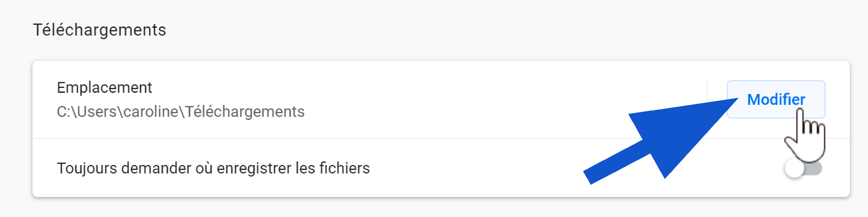Select the word caroline in the path
The width and height of the screenshot is (868, 217).
(x=151, y=112)
